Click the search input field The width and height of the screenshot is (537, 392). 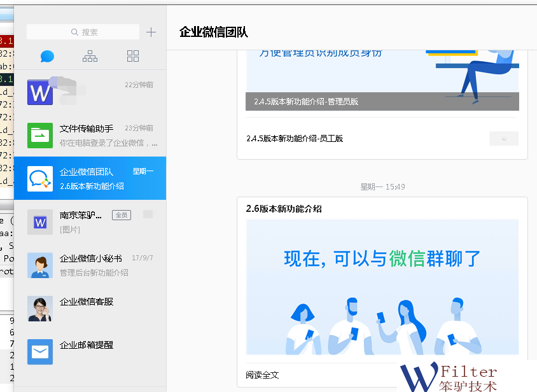83,32
